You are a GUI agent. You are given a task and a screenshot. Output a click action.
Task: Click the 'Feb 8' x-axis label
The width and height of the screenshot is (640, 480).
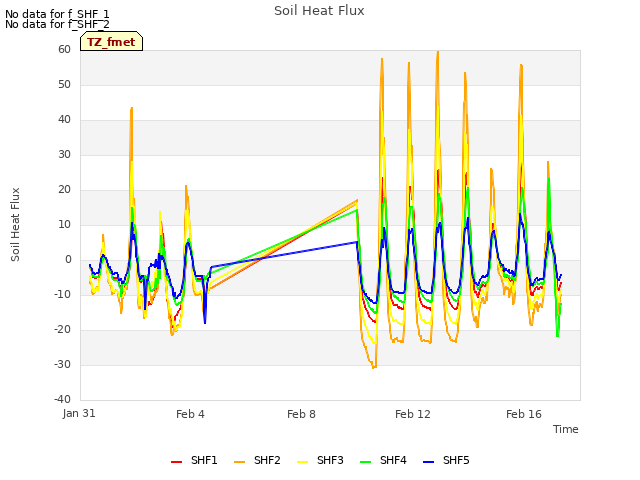tap(301, 414)
